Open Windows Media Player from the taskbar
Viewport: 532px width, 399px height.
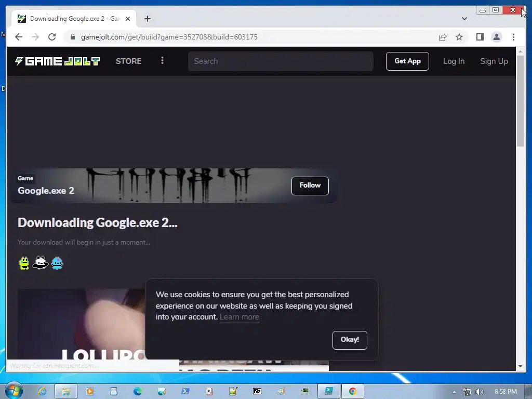(x=90, y=391)
